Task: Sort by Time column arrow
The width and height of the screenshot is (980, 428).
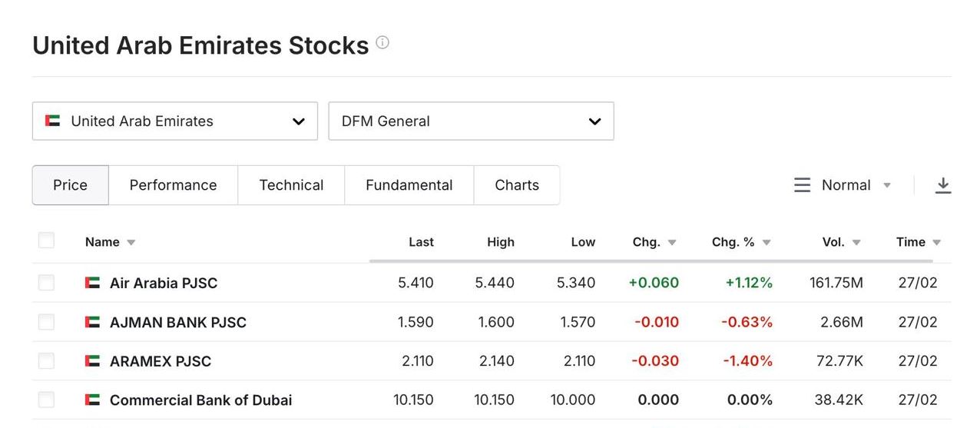Action: pos(937,243)
